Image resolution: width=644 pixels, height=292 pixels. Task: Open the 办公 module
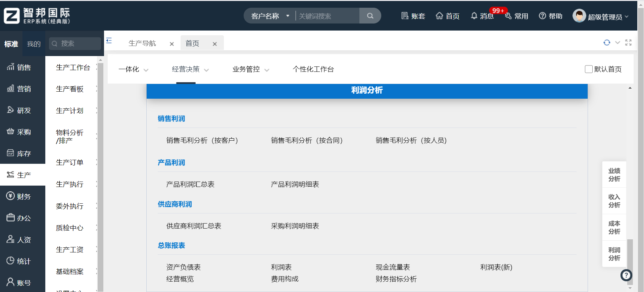point(22,218)
